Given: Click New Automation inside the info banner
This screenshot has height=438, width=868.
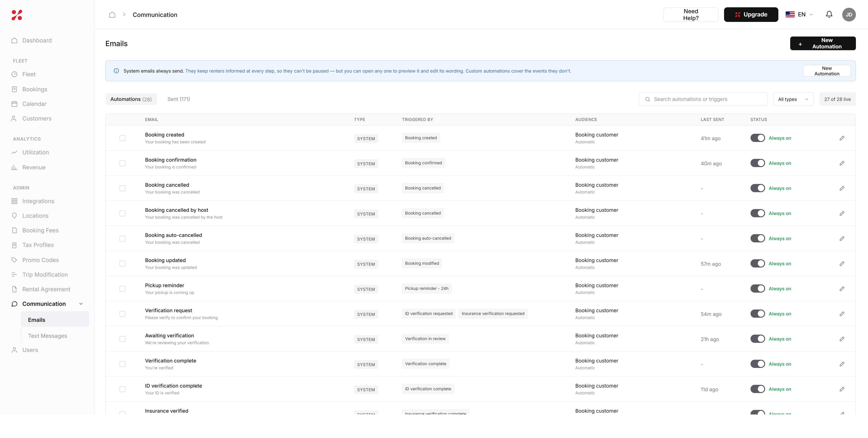Looking at the screenshot, I should point(826,71).
